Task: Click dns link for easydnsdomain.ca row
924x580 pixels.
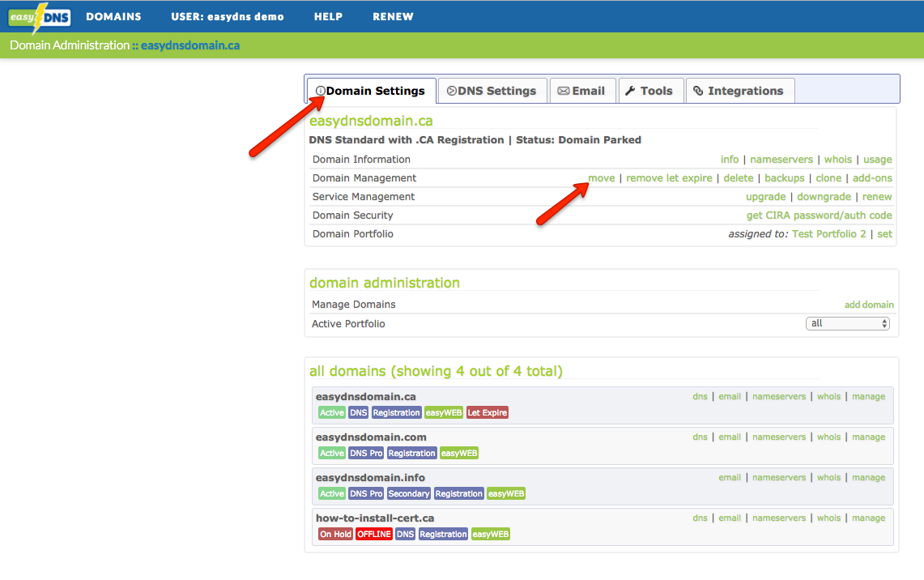Action: [x=700, y=397]
